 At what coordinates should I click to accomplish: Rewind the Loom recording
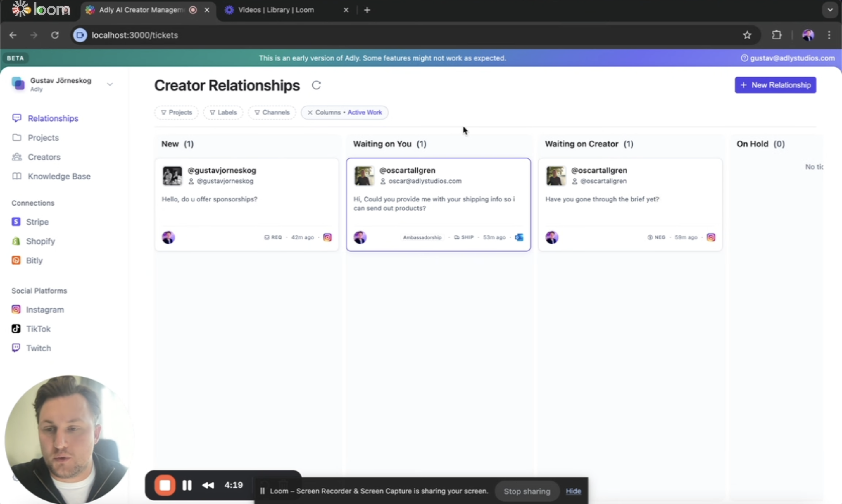(208, 485)
